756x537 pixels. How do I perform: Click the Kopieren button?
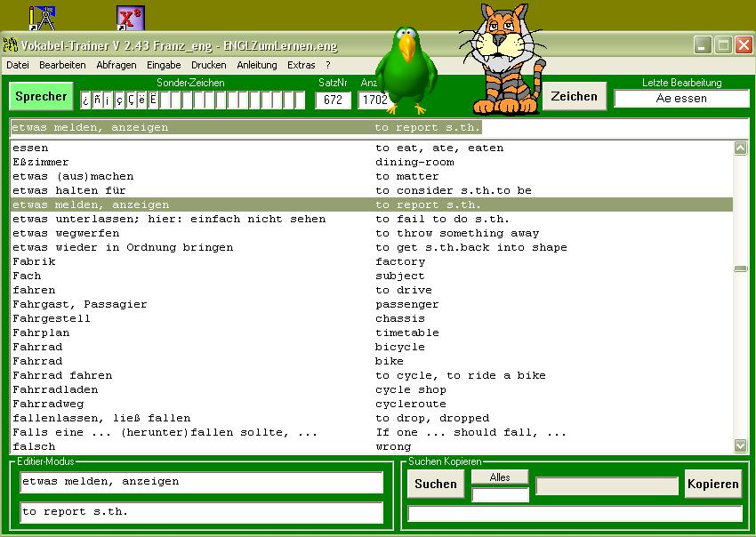click(712, 485)
